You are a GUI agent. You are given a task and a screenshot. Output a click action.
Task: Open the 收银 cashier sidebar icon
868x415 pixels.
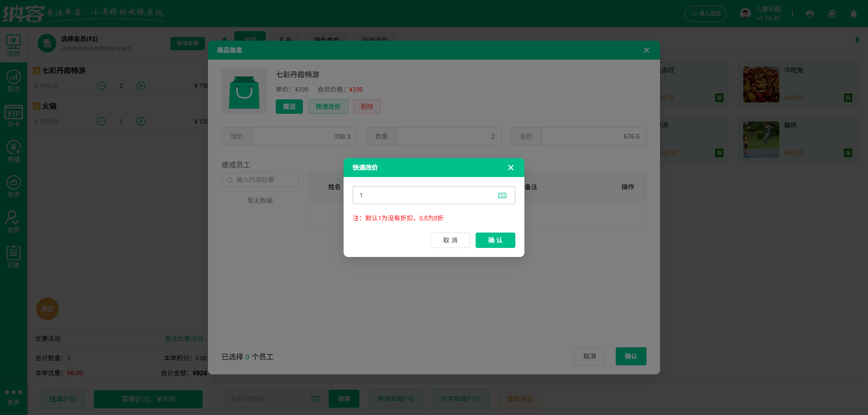click(x=14, y=45)
